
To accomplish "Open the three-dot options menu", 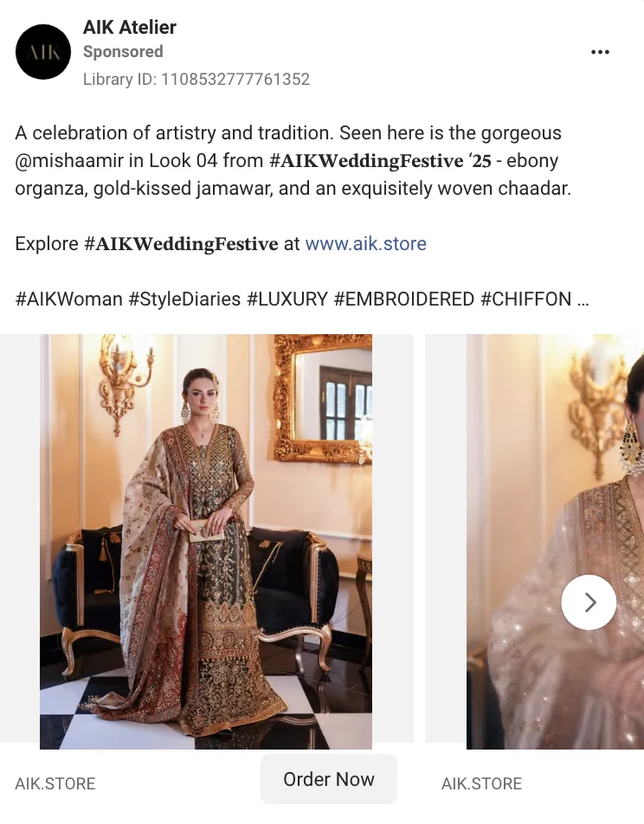I will coord(600,52).
